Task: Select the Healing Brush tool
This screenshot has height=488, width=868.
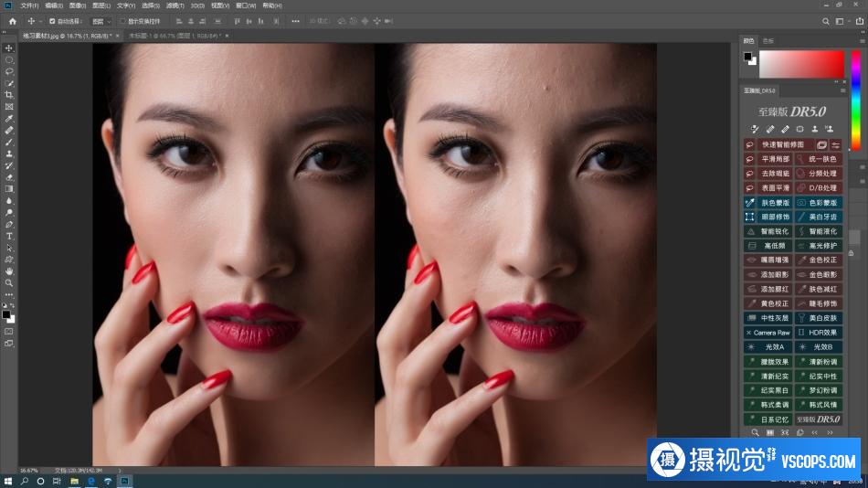Action: coord(9,131)
